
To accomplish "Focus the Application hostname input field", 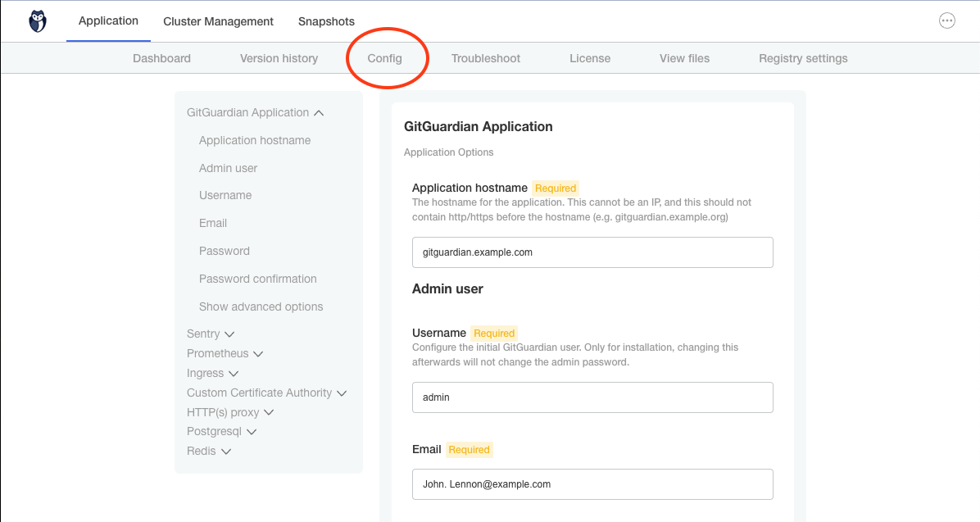I will coord(592,252).
